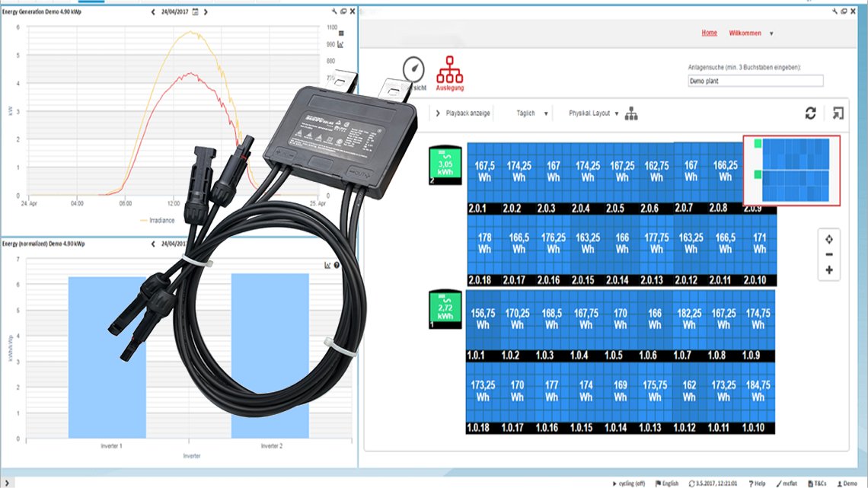
Task: Click the layout minimap overview thumbnail
Action: [792, 171]
